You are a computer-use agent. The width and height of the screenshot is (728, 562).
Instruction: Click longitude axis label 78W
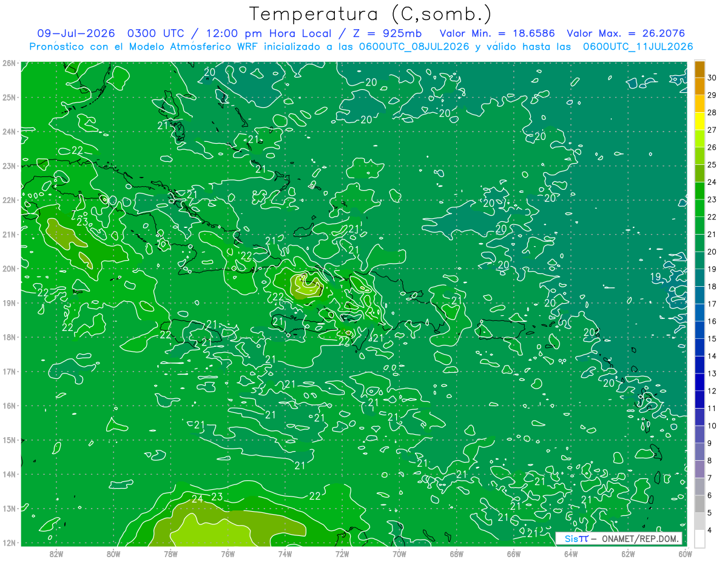[x=170, y=554]
